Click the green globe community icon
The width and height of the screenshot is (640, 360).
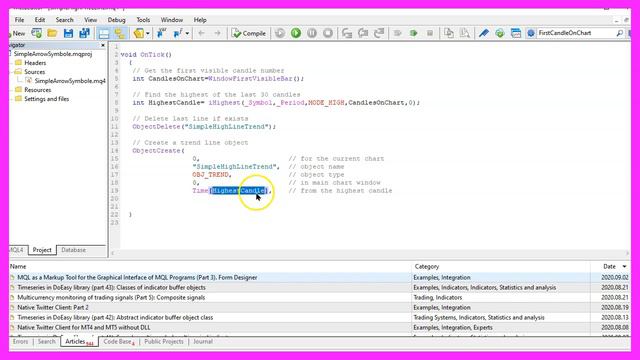pos(500,33)
